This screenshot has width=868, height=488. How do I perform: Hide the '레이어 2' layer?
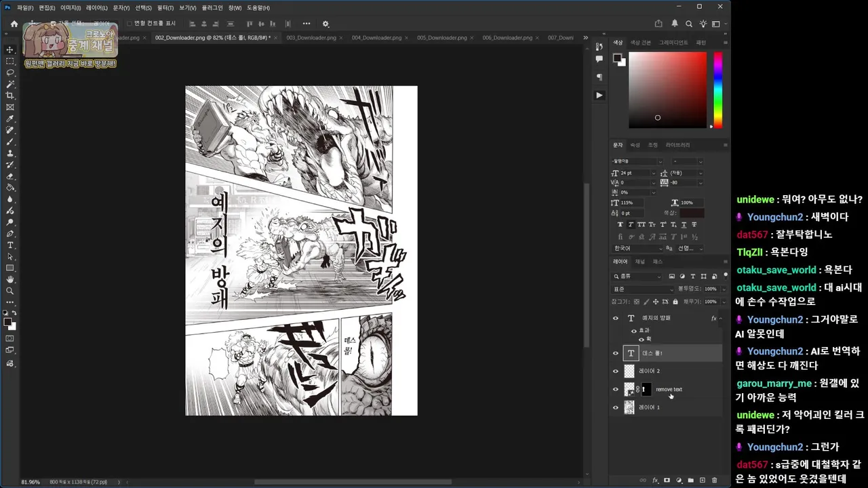click(616, 371)
